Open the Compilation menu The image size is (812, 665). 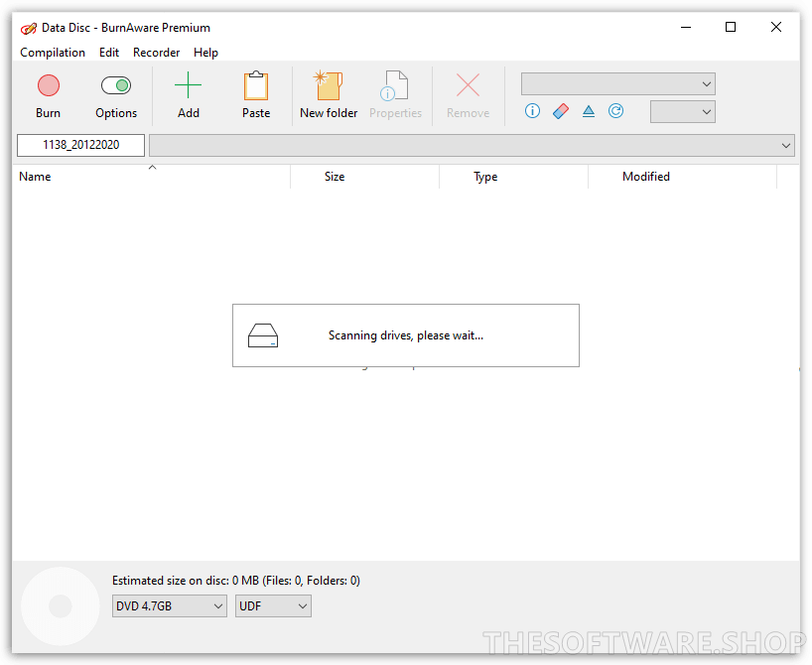coord(53,53)
